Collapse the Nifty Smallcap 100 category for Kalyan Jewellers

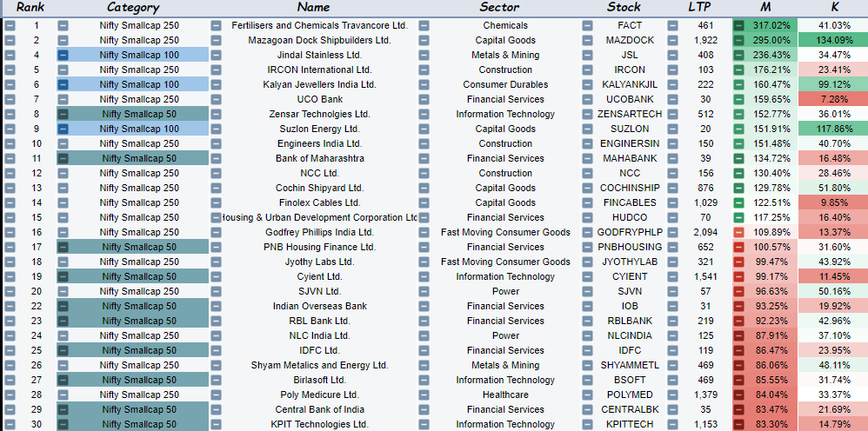pyautogui.click(x=63, y=84)
